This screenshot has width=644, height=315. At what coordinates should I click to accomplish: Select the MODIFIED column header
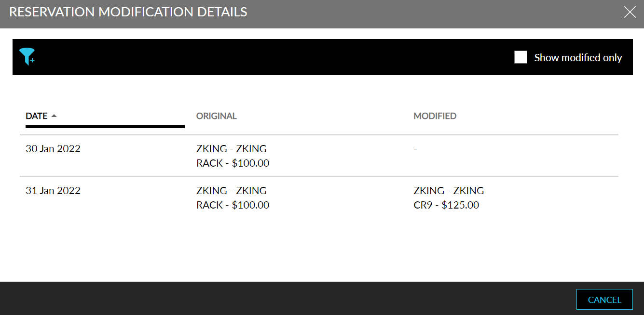pos(435,116)
